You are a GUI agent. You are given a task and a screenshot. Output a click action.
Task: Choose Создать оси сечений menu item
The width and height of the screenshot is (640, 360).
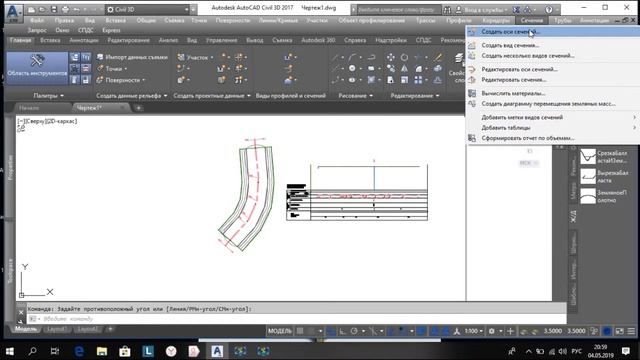[553, 31]
